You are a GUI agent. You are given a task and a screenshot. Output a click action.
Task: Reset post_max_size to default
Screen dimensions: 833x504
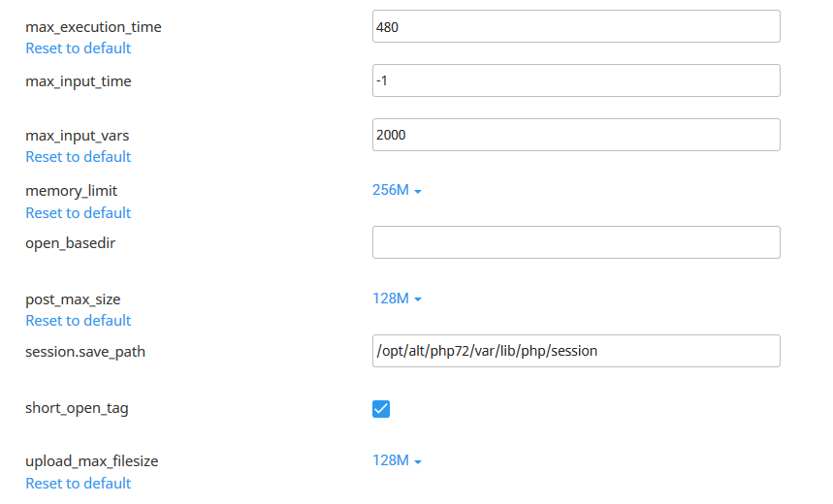pyautogui.click(x=78, y=321)
